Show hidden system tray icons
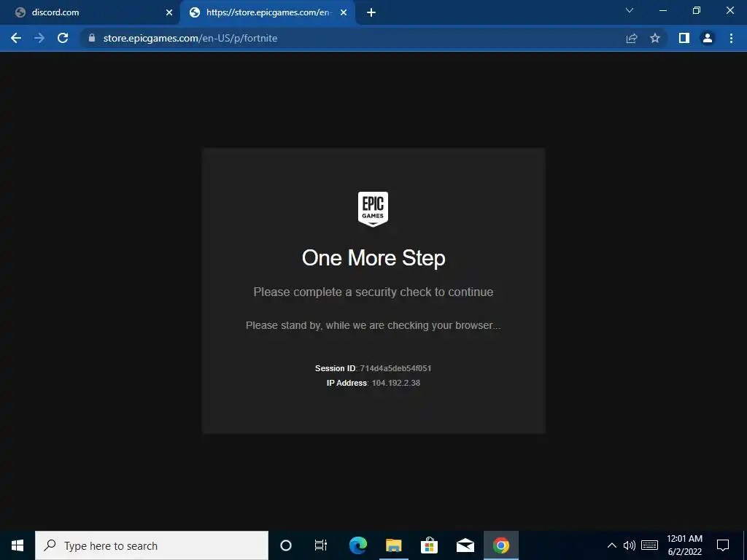Screen dimensions: 747x560 (x=612, y=545)
